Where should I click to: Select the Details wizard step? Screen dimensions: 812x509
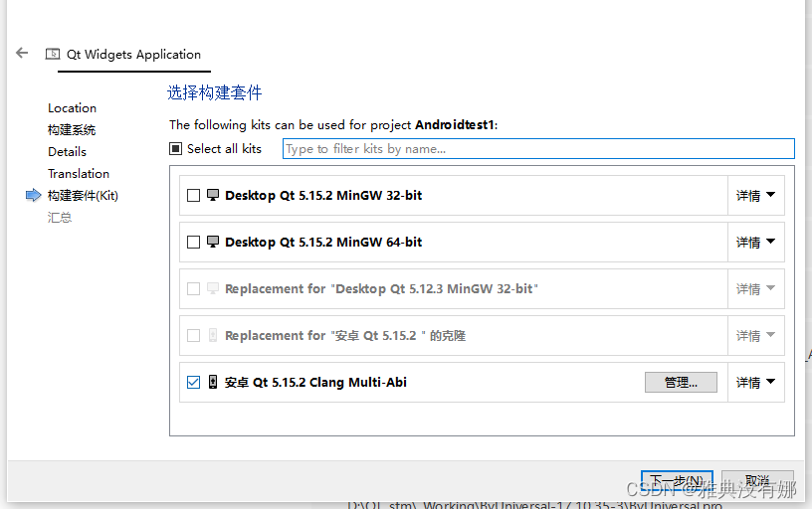point(67,151)
